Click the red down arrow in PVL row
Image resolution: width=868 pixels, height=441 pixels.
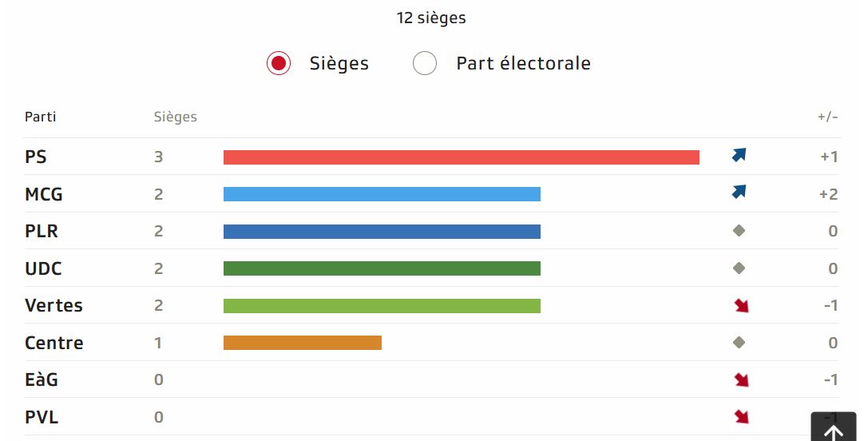coord(742,416)
